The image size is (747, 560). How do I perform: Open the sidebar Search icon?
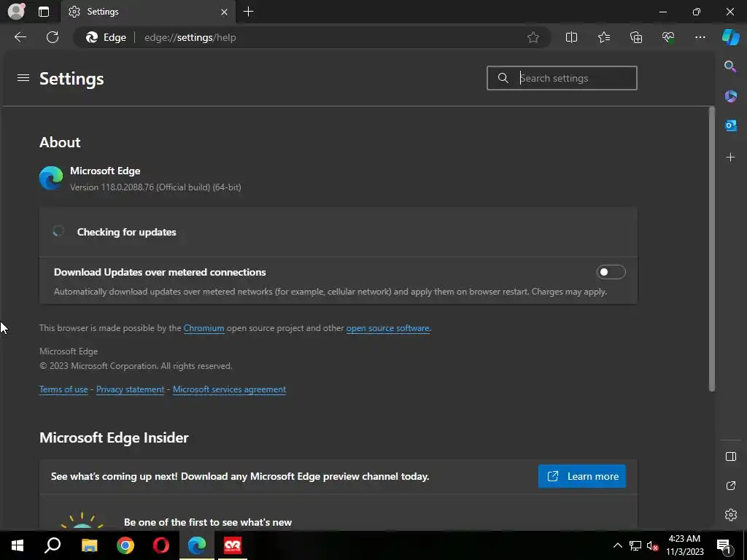click(730, 66)
